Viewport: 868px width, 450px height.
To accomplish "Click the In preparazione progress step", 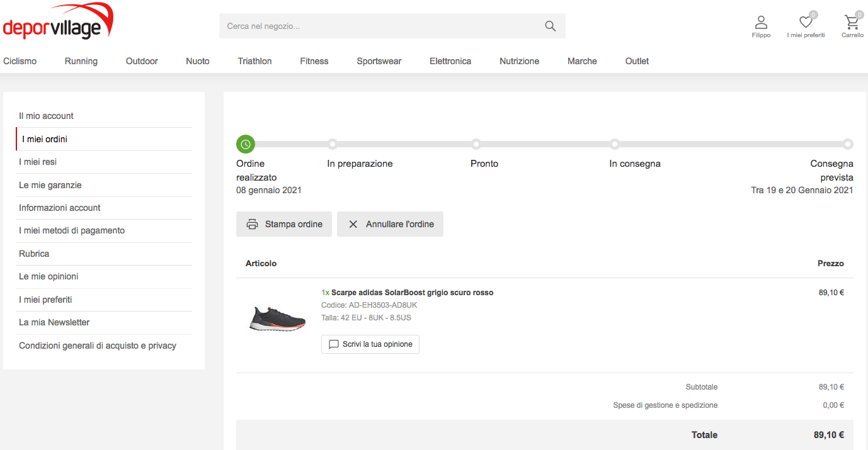I will click(x=333, y=144).
